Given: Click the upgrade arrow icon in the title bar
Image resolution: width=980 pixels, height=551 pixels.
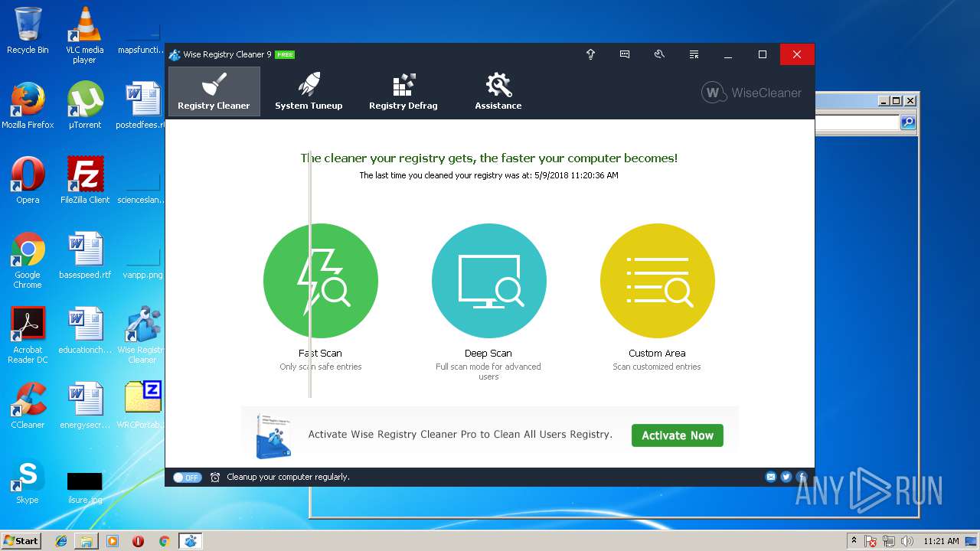Looking at the screenshot, I should coord(590,54).
